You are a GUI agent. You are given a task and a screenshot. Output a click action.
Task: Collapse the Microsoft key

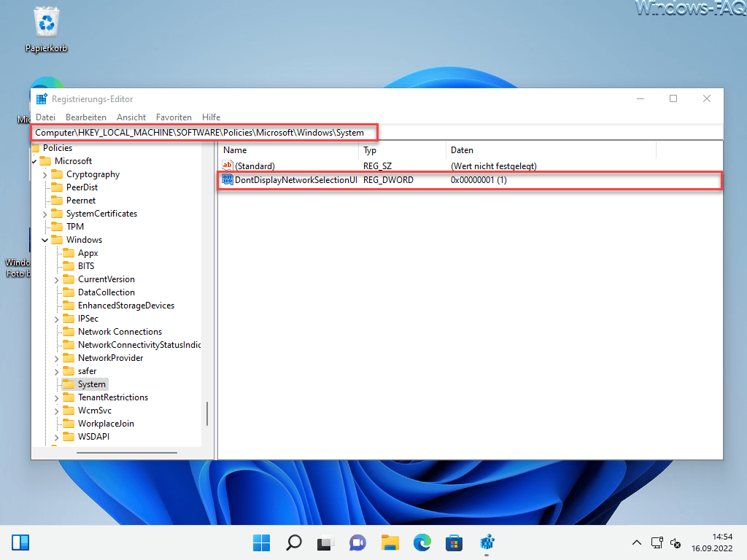click(34, 161)
